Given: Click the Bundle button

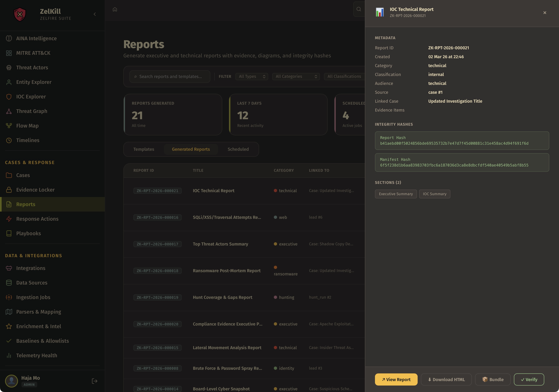Looking at the screenshot, I should [492, 379].
